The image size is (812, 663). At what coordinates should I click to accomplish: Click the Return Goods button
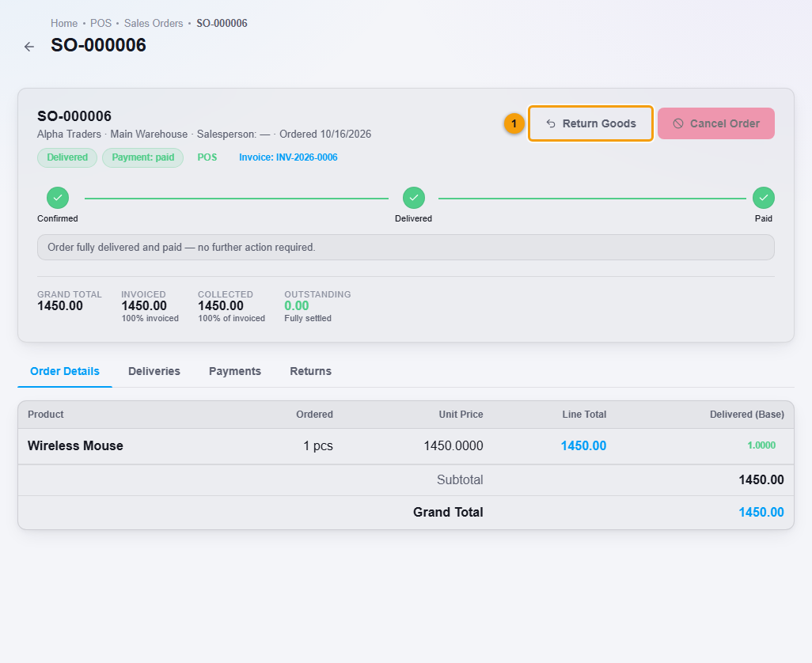click(590, 123)
